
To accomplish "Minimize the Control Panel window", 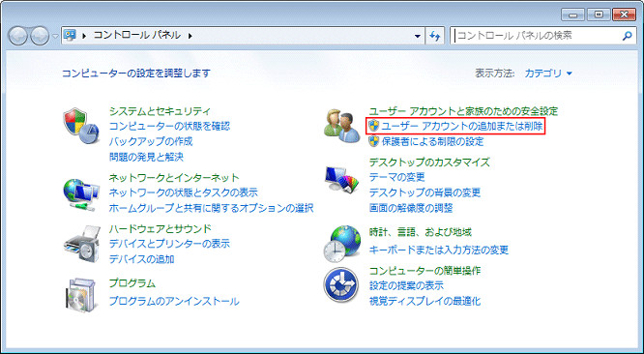I will pyautogui.click(x=573, y=15).
